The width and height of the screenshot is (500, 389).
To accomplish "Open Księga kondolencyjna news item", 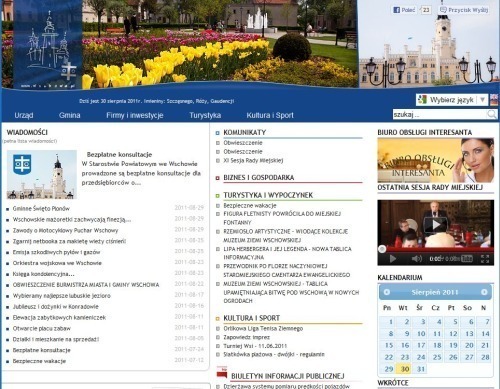I will pyautogui.click(x=43, y=274).
